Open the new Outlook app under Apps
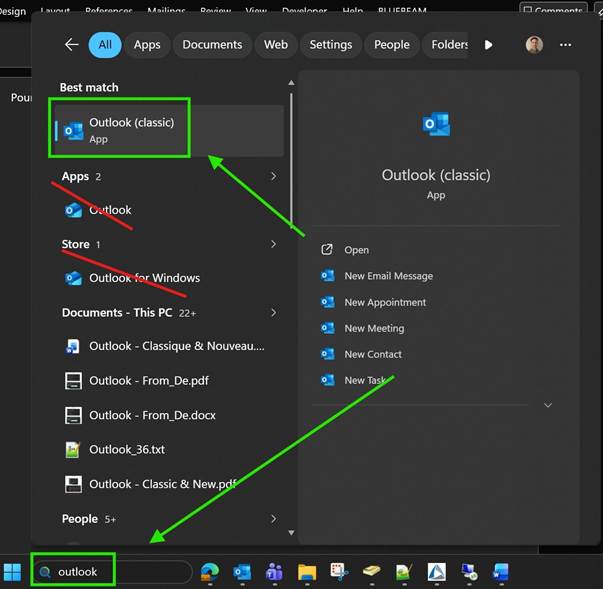This screenshot has width=603, height=589. [x=98, y=210]
